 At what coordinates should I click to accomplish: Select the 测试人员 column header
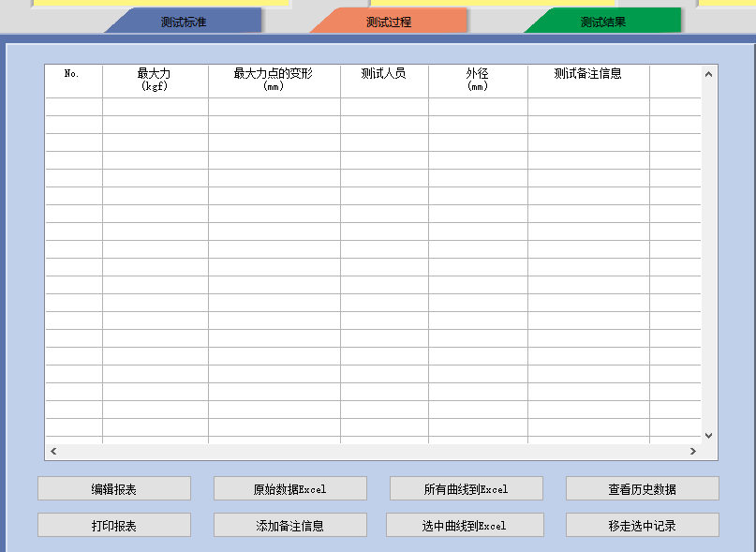click(384, 80)
